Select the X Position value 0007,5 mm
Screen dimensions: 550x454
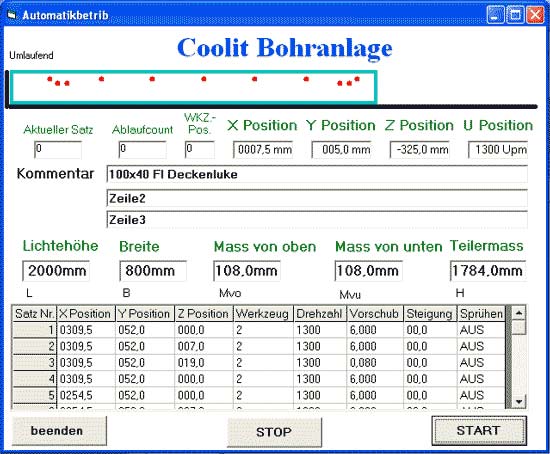263,150
